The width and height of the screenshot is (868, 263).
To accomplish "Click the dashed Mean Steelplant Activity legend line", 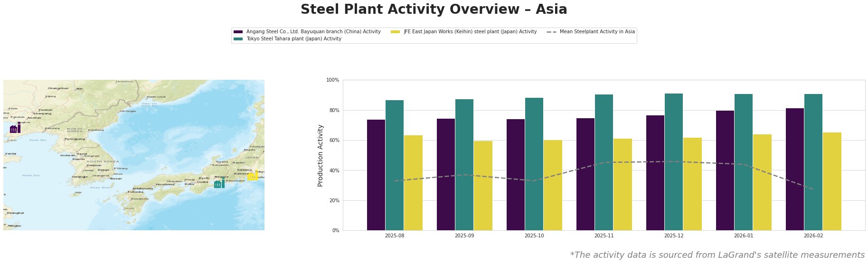I will (552, 32).
